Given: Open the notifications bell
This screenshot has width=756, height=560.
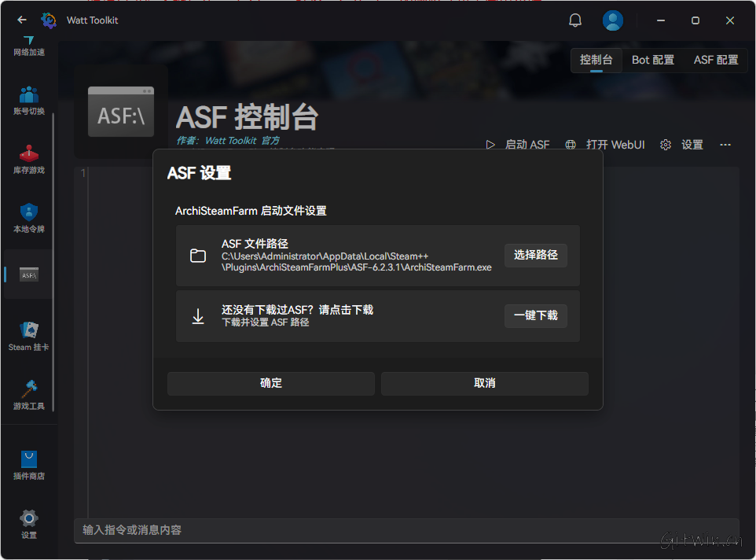Looking at the screenshot, I should pos(574,20).
